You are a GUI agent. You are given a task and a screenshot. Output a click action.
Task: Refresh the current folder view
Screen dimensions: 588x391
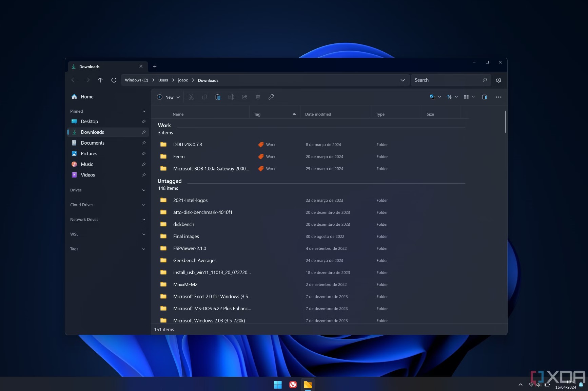pyautogui.click(x=114, y=80)
